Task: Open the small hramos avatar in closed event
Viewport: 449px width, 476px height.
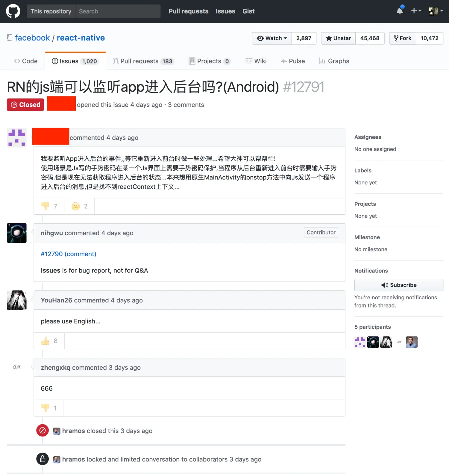Action: coord(57,431)
